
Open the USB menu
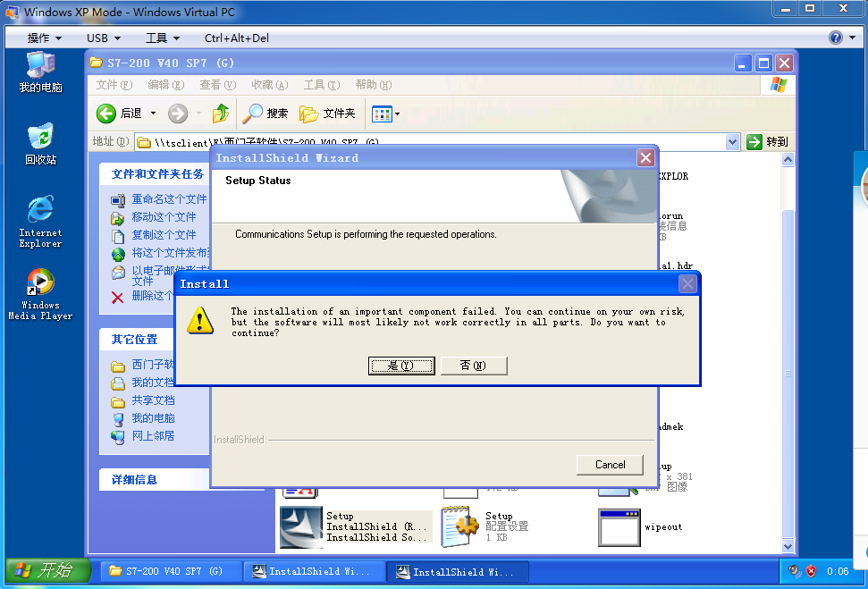pyautogui.click(x=103, y=38)
